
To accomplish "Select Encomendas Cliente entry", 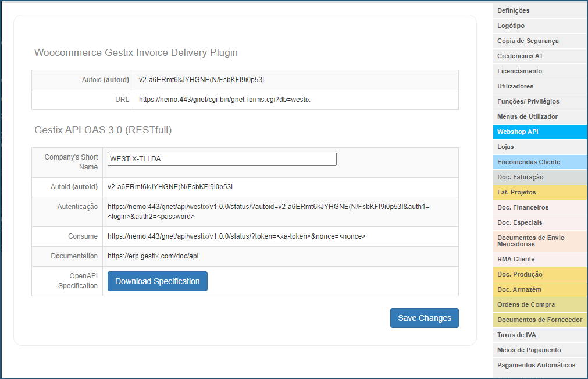I will [540, 162].
